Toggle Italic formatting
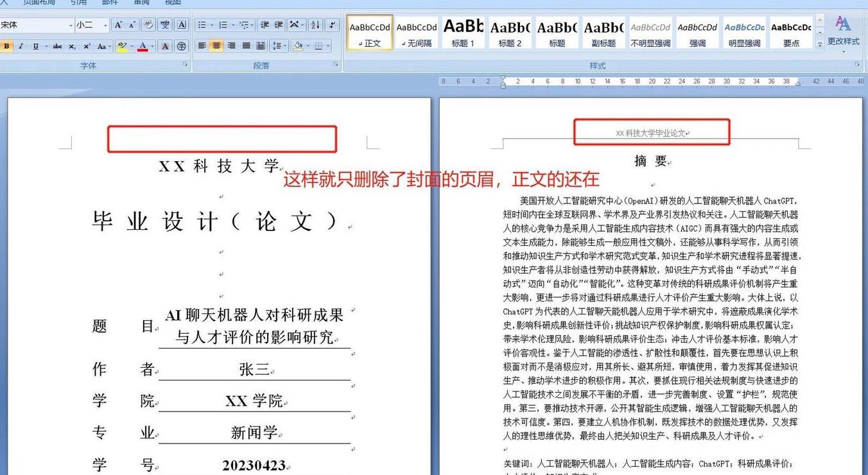Image resolution: width=868 pixels, height=475 pixels. tap(21, 46)
